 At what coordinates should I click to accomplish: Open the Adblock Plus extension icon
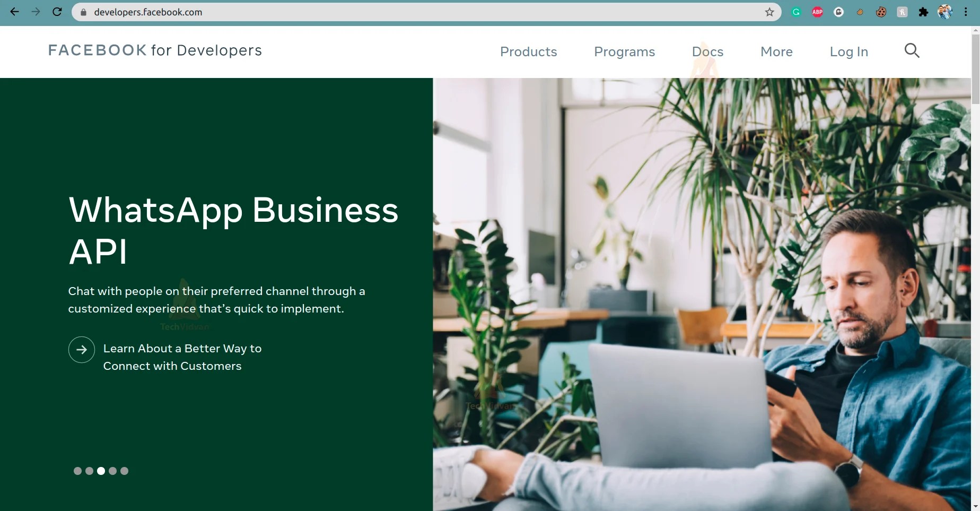tap(817, 12)
